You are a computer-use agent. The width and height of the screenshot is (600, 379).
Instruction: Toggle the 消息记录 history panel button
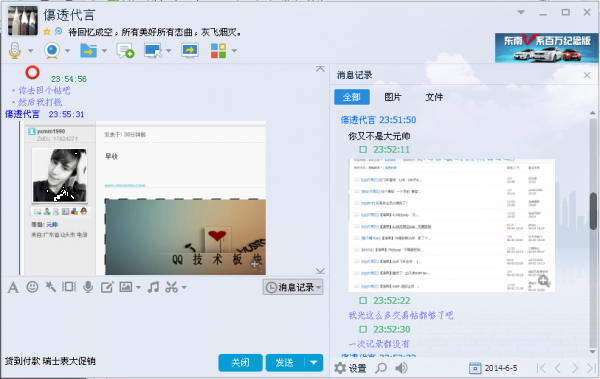click(293, 287)
